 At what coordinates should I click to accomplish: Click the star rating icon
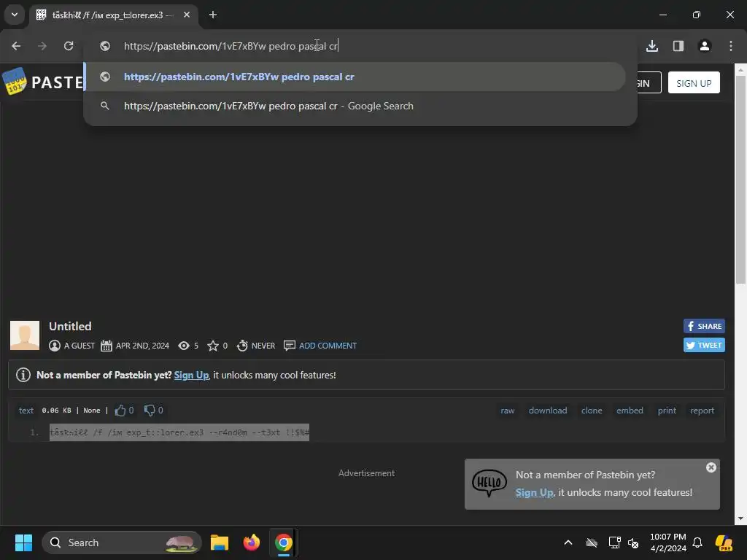click(213, 346)
